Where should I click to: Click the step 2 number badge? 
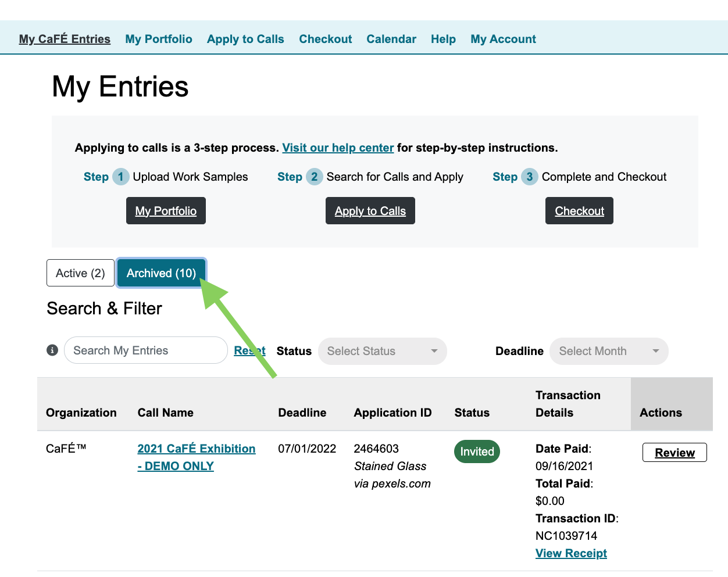[x=314, y=177]
